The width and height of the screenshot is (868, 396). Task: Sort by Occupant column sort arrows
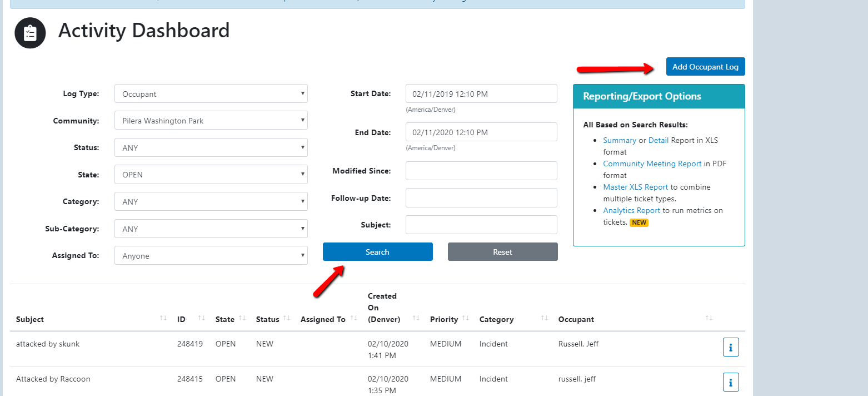pos(709,318)
